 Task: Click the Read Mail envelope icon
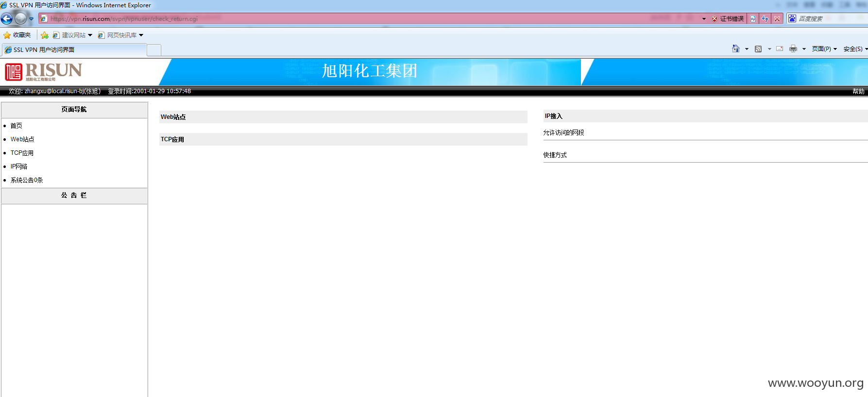[x=780, y=49]
